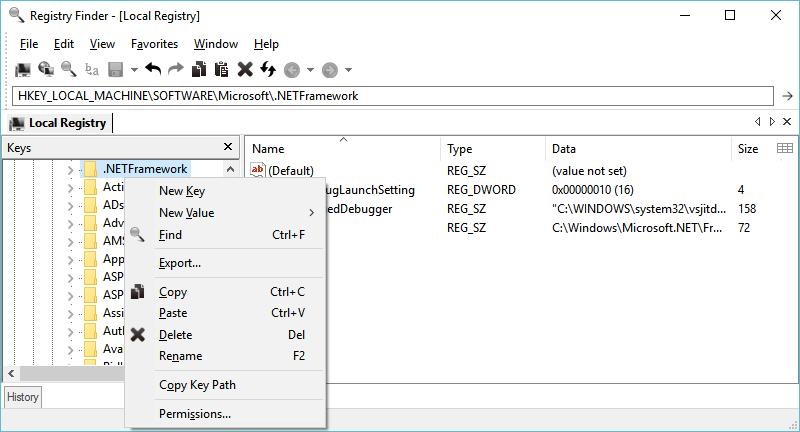800x432 pixels.
Task: Select Copy Key Path menu entry
Action: (197, 385)
